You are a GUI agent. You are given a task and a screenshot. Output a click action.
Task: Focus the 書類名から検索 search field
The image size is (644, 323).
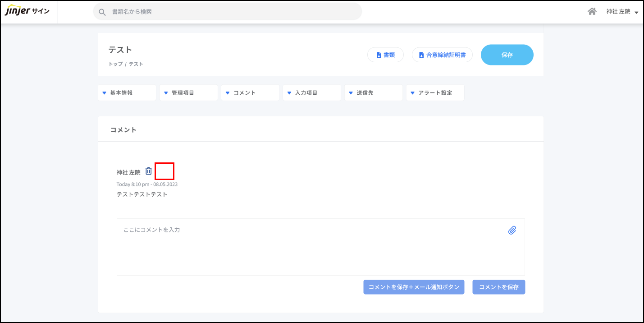point(234,12)
